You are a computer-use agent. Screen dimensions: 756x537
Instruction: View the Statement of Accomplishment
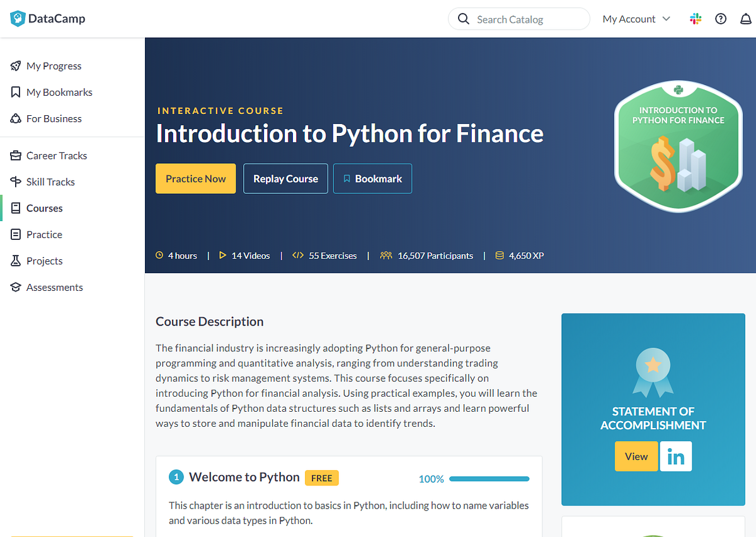point(636,456)
